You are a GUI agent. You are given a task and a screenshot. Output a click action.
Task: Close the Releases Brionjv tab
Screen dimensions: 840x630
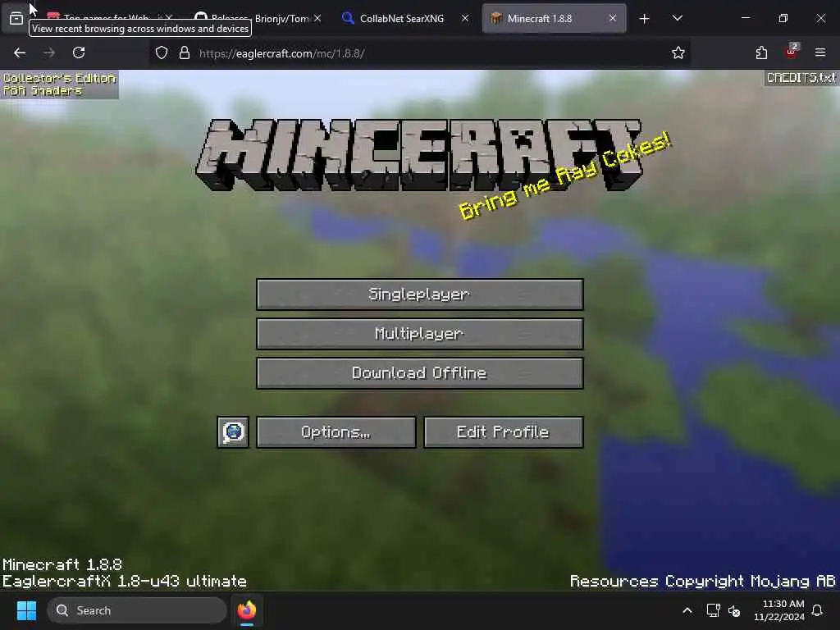pos(317,18)
